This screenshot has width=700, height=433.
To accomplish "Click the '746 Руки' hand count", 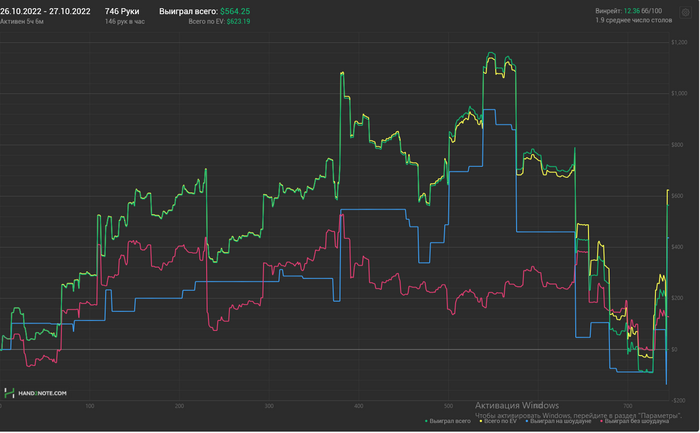I will click(x=122, y=11).
